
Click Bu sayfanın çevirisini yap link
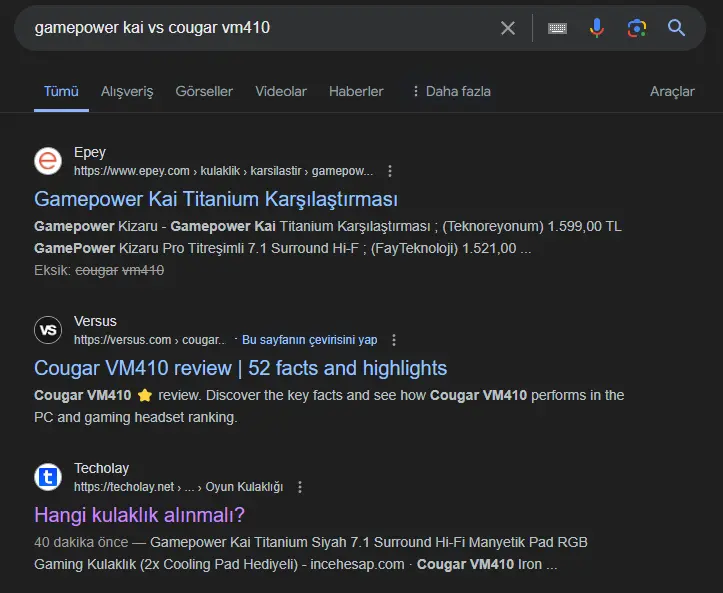coord(309,340)
